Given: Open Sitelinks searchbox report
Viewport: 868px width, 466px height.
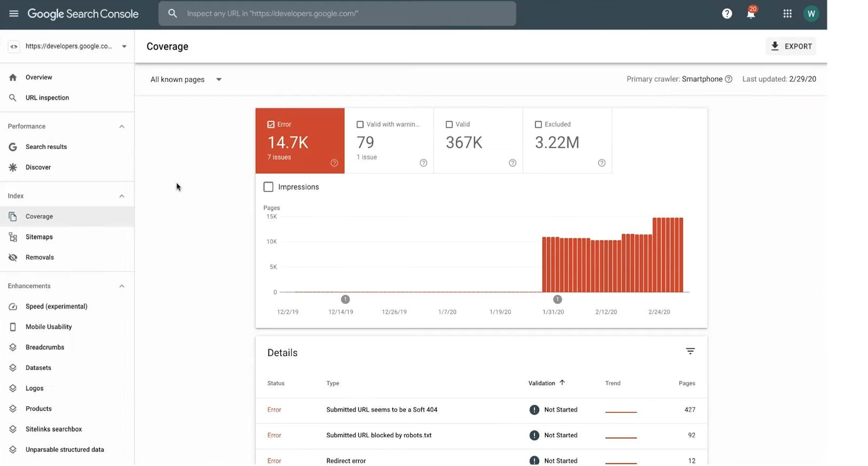Looking at the screenshot, I should pos(67,429).
